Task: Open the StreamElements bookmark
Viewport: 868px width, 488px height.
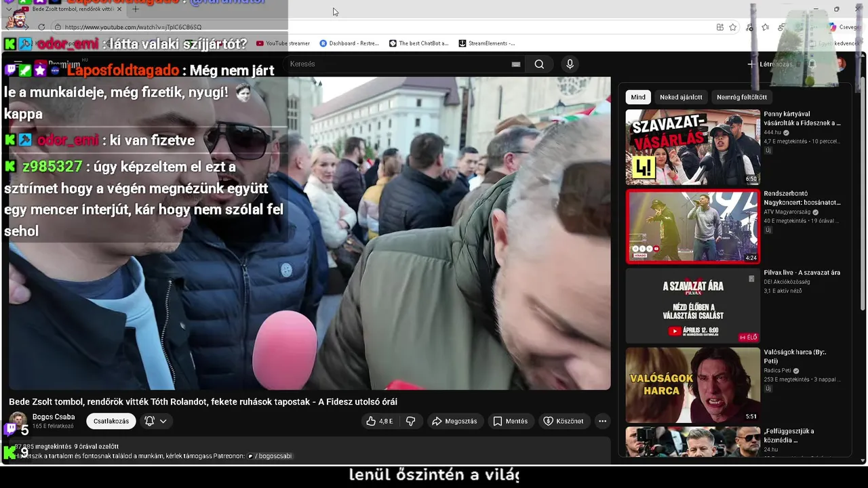Action: tap(487, 43)
